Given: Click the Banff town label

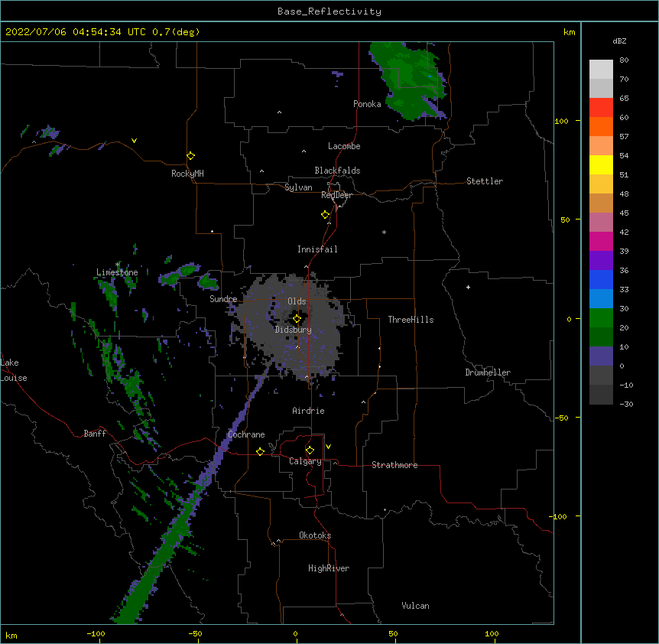Looking at the screenshot, I should [x=95, y=434].
